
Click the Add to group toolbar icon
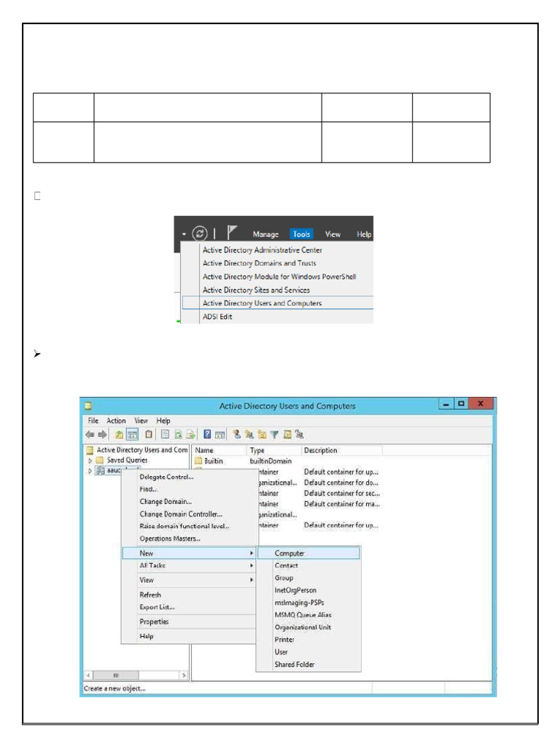click(299, 434)
